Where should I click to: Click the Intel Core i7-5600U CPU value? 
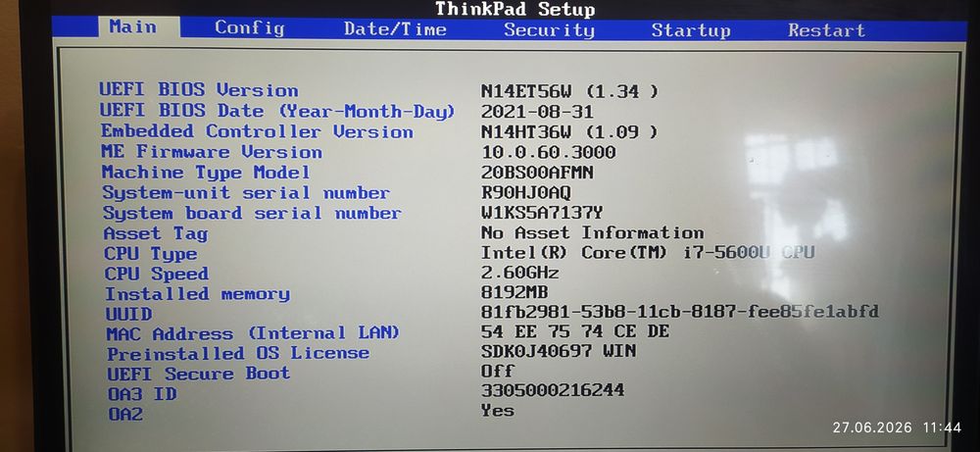click(648, 253)
